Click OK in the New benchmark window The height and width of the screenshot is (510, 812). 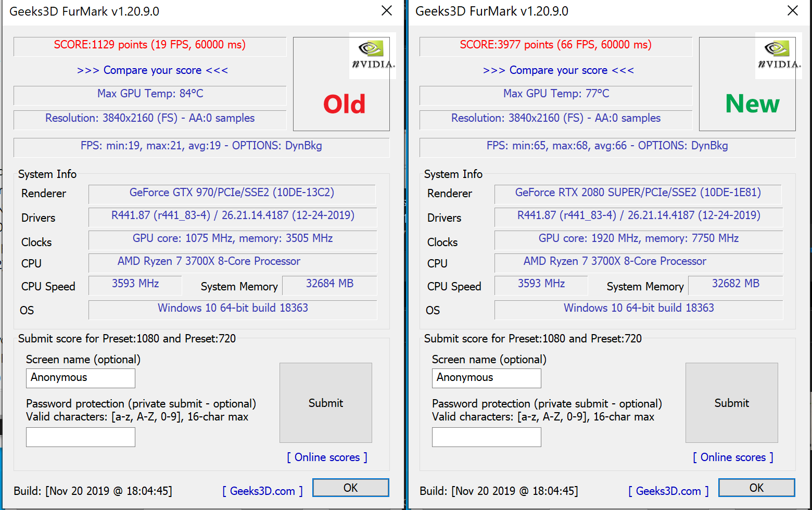click(x=756, y=488)
